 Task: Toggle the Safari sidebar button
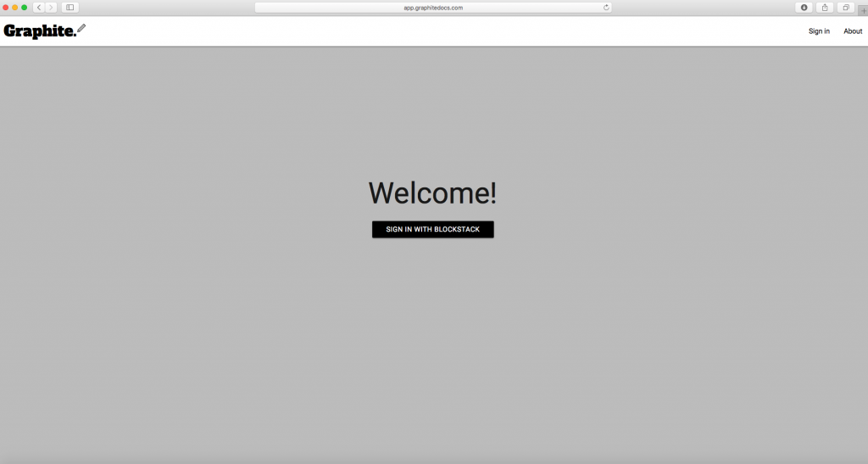tap(70, 7)
